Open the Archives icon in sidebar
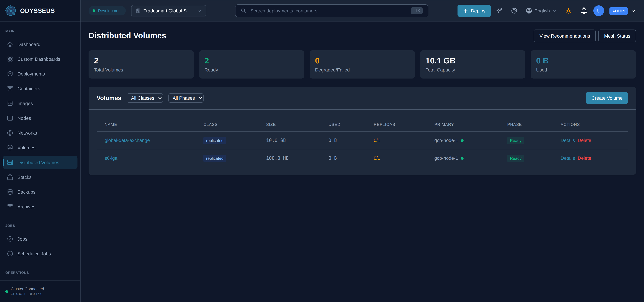Image resolution: width=644 pixels, height=302 pixels. tap(10, 207)
